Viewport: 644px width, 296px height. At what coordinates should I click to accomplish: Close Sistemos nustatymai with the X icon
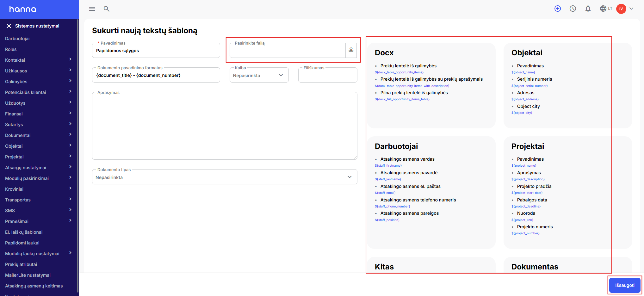click(9, 26)
